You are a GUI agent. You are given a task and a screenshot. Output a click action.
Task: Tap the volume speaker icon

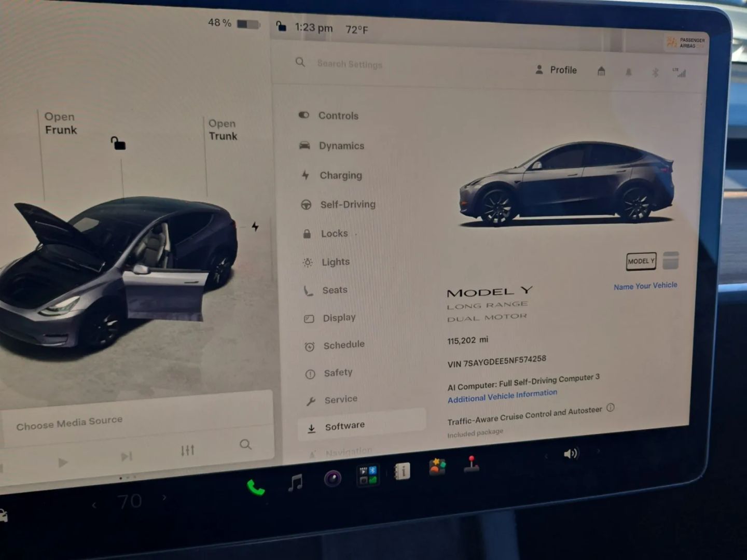pos(570,454)
